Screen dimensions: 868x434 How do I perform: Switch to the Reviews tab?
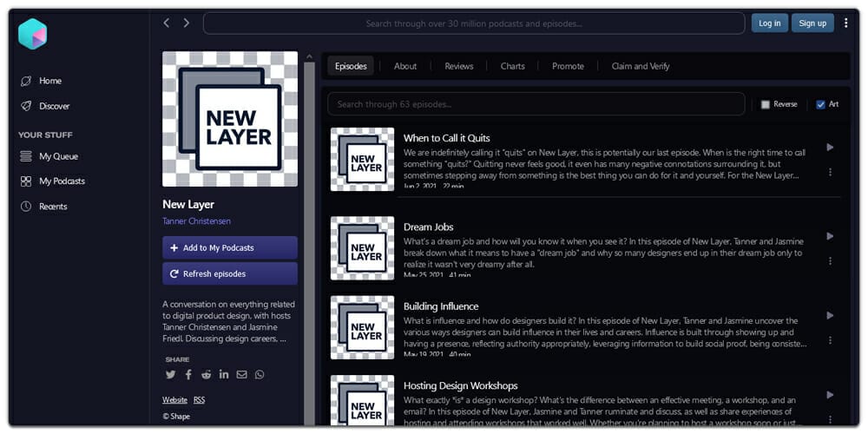[458, 66]
